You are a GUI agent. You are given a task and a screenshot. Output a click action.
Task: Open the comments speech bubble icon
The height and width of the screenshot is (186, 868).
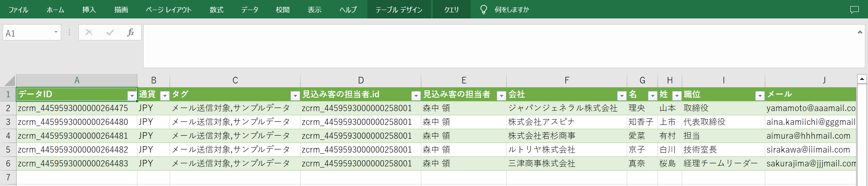point(854,10)
